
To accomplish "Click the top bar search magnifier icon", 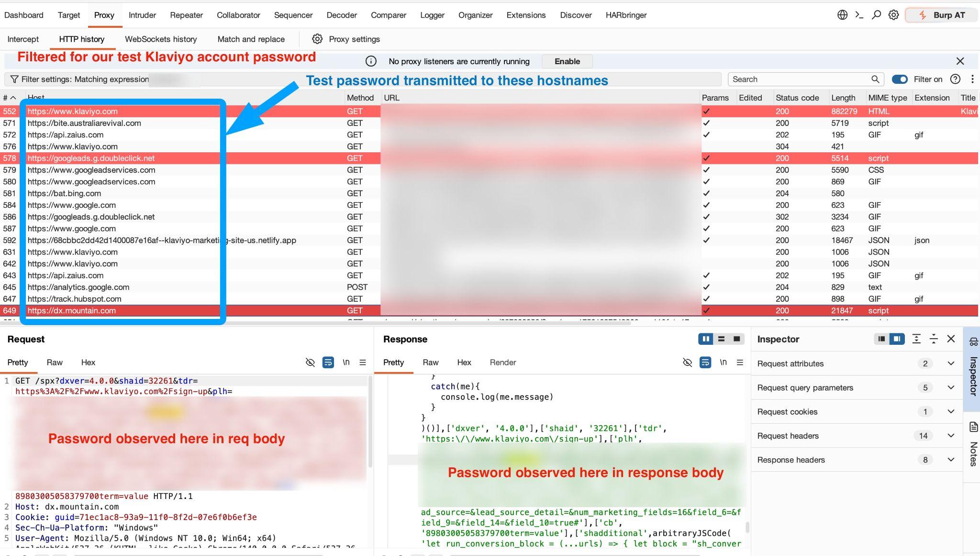I will [876, 15].
